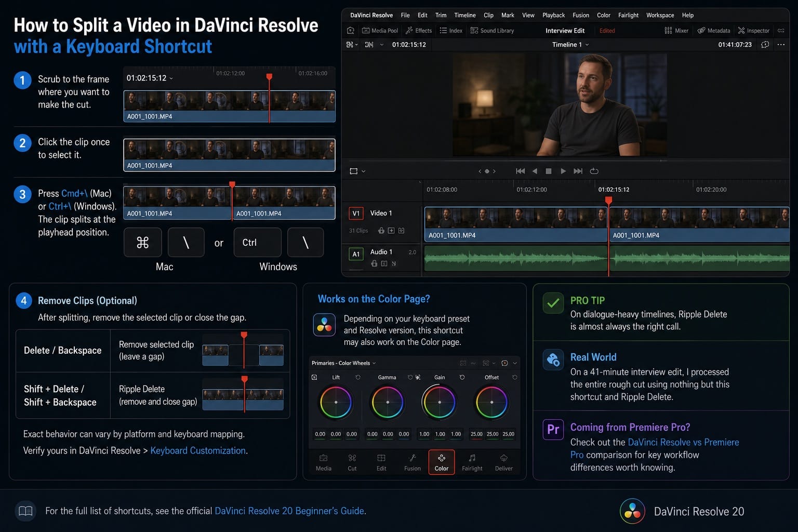Click the S solo button on Audio 1

point(394,263)
